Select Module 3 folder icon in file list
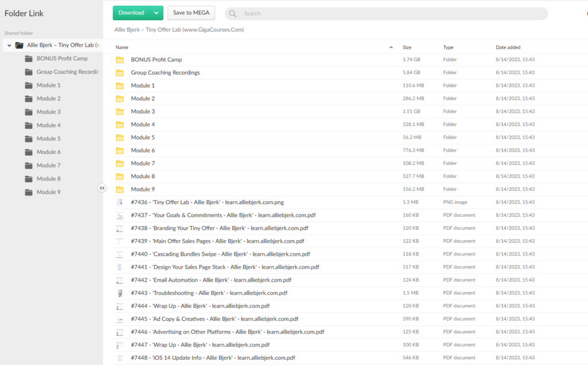 [120, 112]
